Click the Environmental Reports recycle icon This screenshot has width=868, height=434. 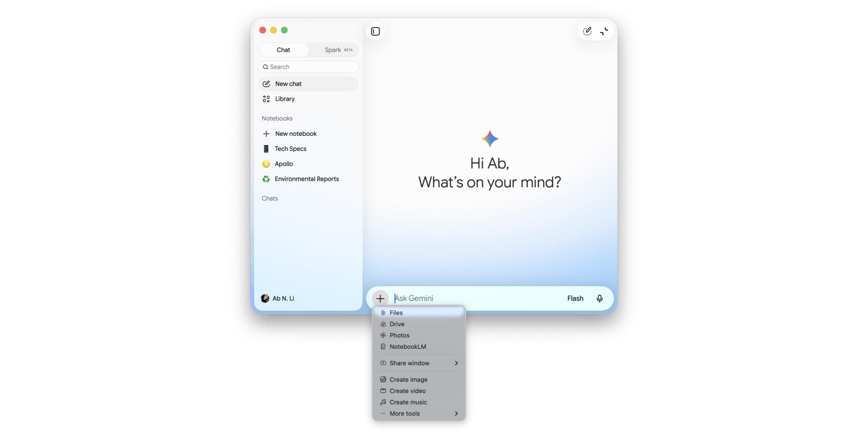click(266, 179)
